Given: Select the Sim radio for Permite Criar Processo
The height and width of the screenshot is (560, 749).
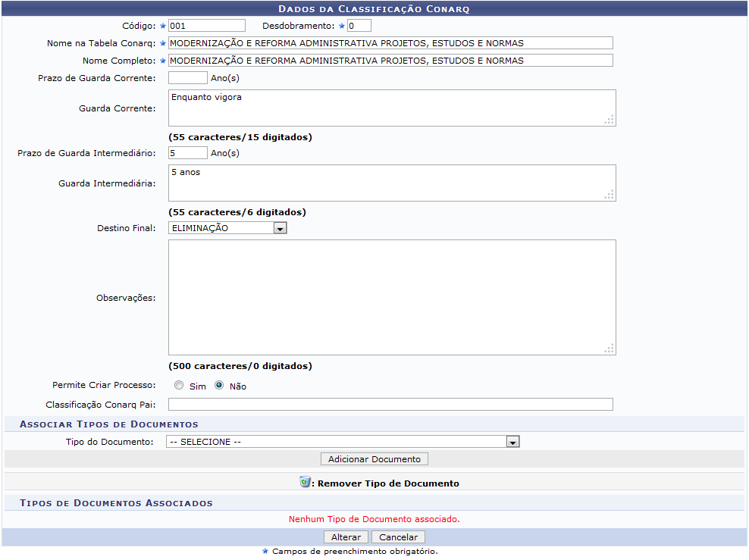Looking at the screenshot, I should tap(179, 385).
